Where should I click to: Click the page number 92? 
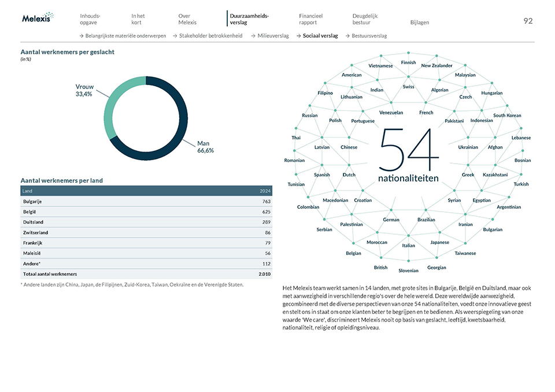(x=528, y=20)
